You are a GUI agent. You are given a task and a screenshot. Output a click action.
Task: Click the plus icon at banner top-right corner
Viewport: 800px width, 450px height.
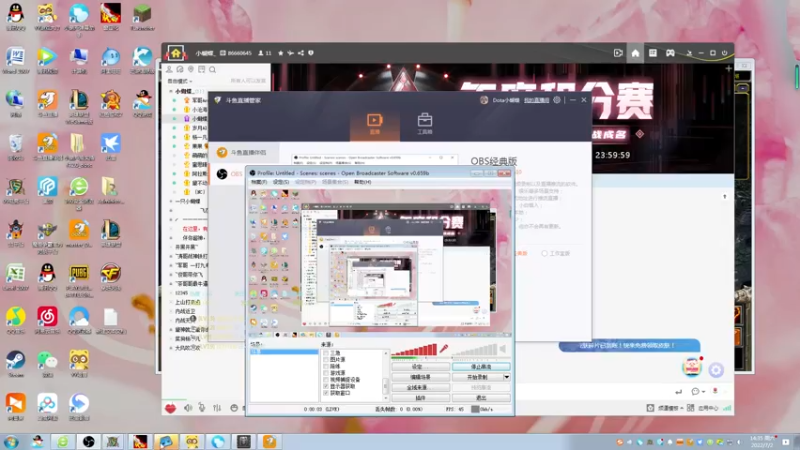(729, 68)
